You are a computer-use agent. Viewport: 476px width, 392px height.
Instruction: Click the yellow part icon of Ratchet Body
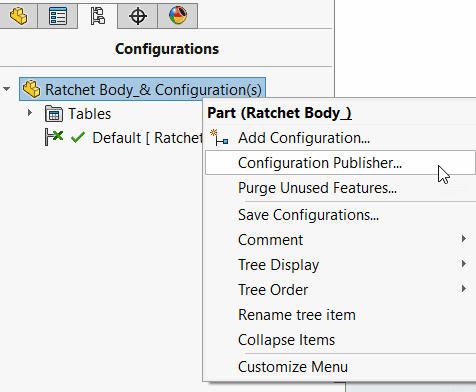[32, 89]
